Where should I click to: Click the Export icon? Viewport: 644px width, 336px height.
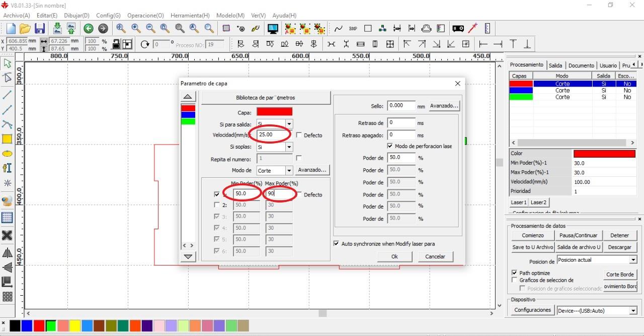71,29
